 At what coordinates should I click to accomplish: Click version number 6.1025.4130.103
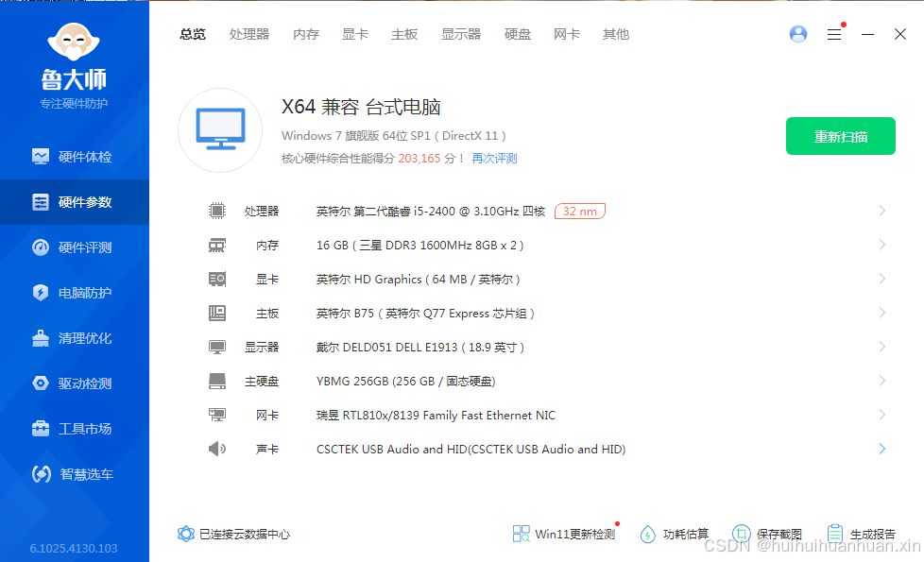pyautogui.click(x=74, y=548)
